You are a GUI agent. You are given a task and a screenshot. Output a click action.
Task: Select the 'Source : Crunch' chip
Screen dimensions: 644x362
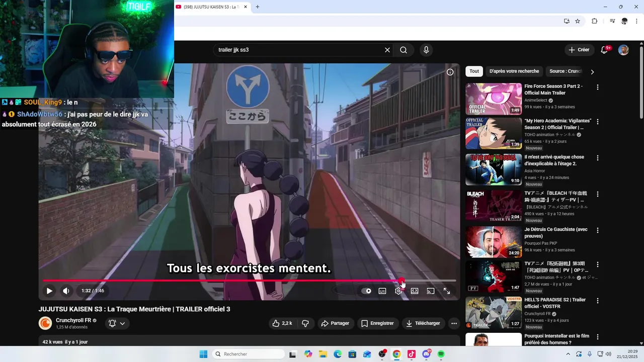565,71
